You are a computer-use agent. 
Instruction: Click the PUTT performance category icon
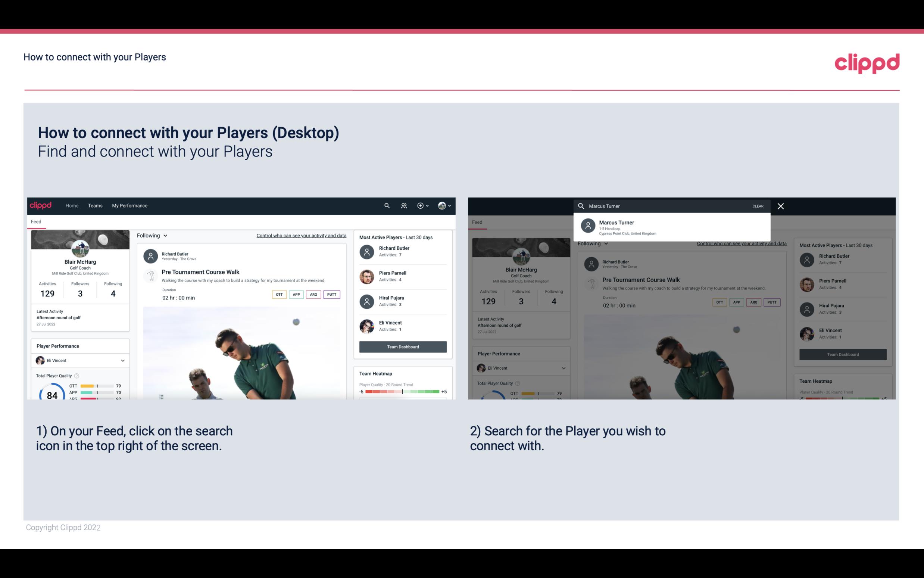point(332,294)
